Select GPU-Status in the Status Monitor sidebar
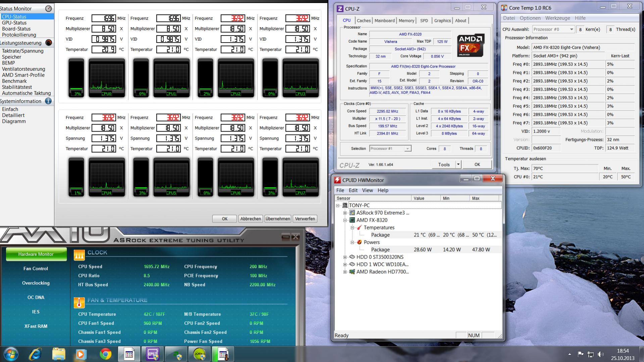644x362 pixels. coord(14,23)
